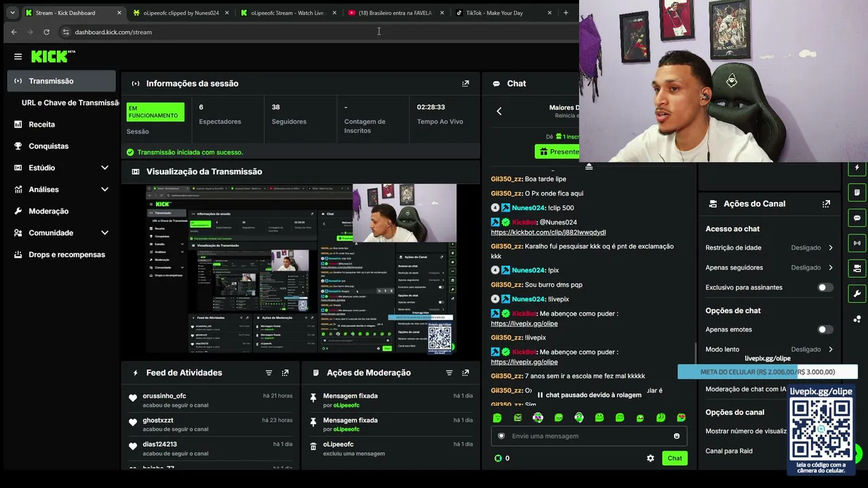The image size is (868, 488).
Task: Switch to the oLipeeofc clipped by Nunes024 tab
Action: [x=181, y=13]
